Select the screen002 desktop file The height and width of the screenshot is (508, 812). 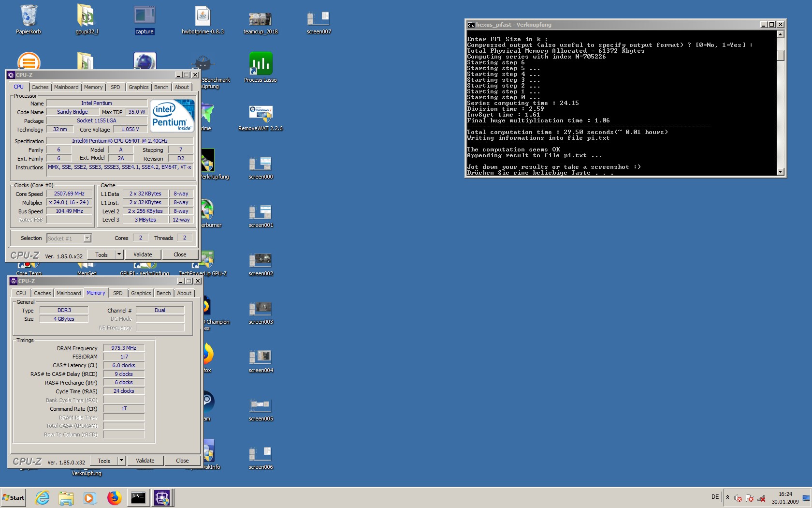(x=261, y=264)
